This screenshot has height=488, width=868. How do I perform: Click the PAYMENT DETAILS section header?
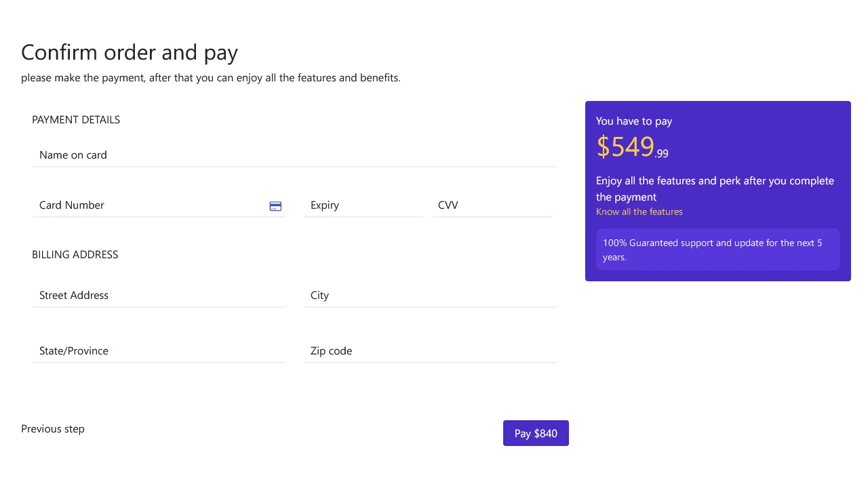coord(76,119)
